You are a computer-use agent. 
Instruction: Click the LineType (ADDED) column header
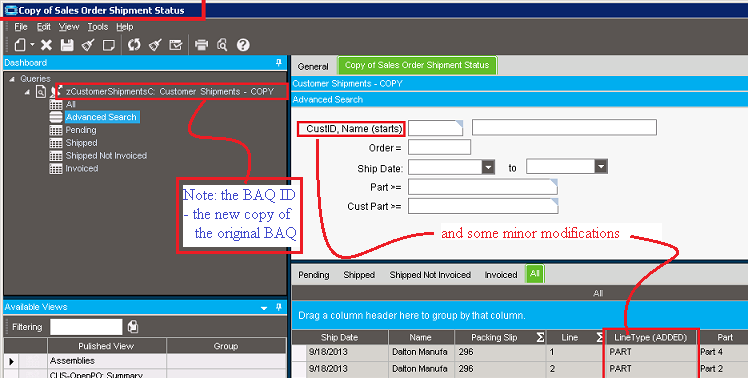(651, 337)
